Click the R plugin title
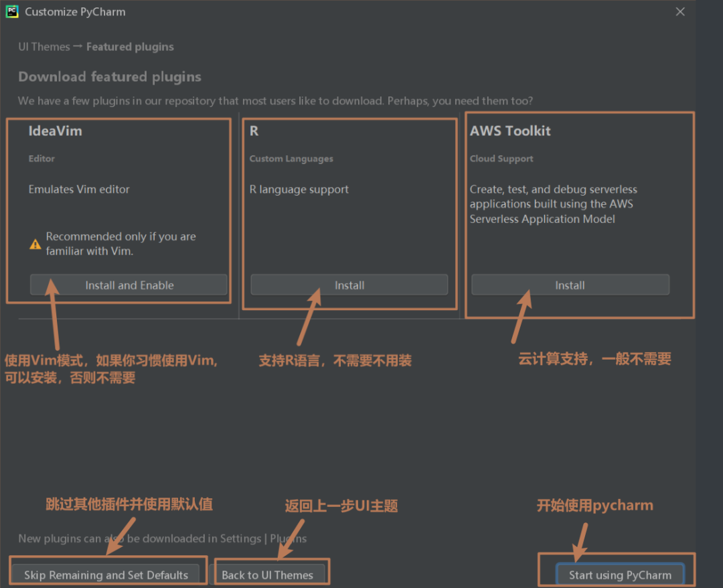This screenshot has height=588, width=723. pos(254,131)
